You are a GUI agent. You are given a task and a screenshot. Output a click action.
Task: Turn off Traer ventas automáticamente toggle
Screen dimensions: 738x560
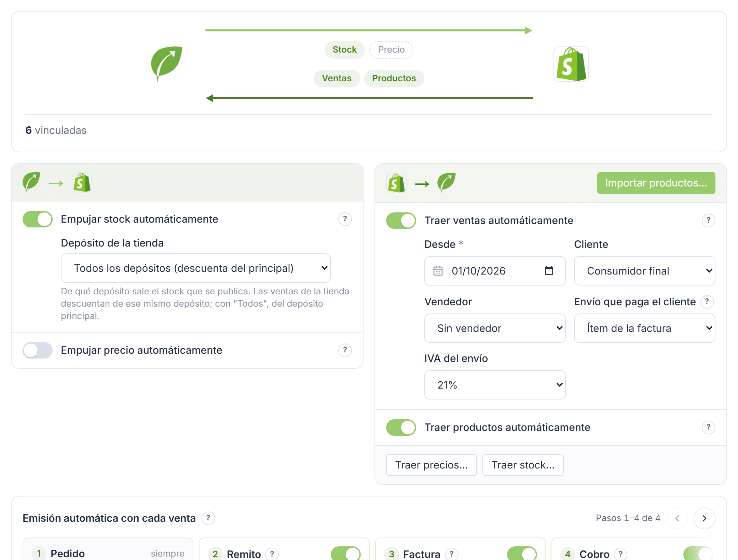(401, 221)
